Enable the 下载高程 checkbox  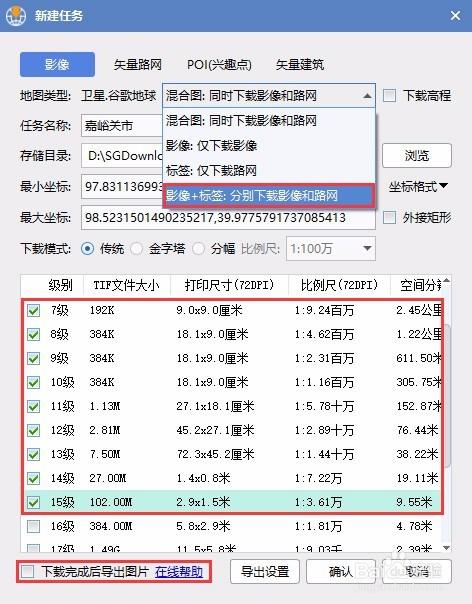click(x=389, y=96)
